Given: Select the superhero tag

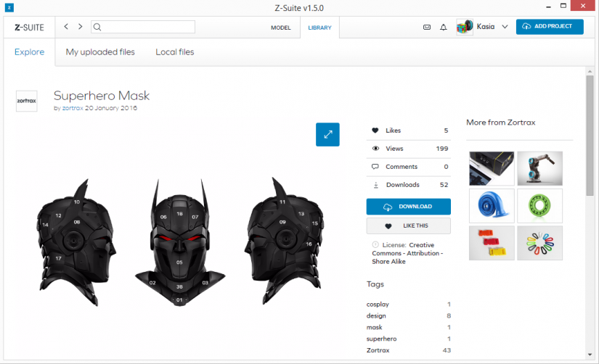Looking at the screenshot, I should coord(381,339).
